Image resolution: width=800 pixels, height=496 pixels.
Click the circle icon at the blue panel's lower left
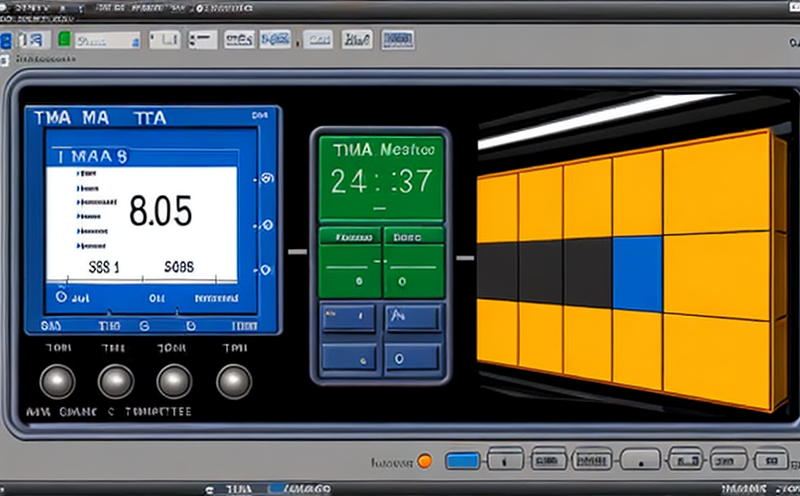[61, 296]
